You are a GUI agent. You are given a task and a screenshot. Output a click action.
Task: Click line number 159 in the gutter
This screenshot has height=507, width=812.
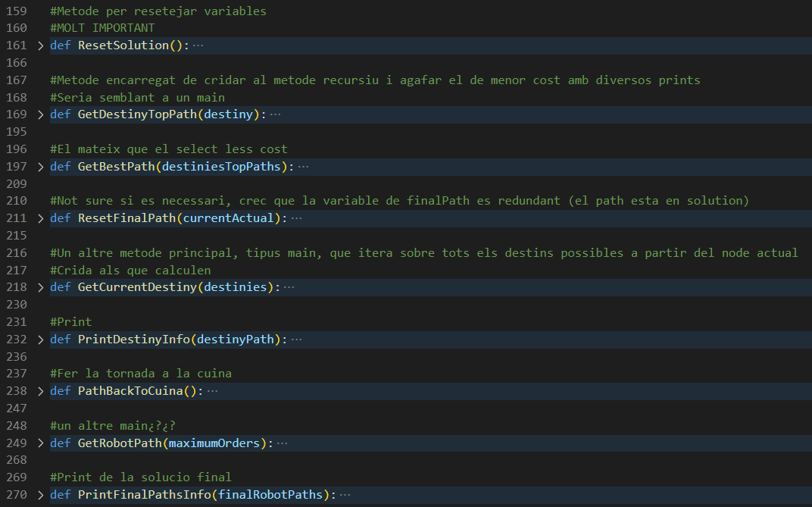(x=17, y=11)
